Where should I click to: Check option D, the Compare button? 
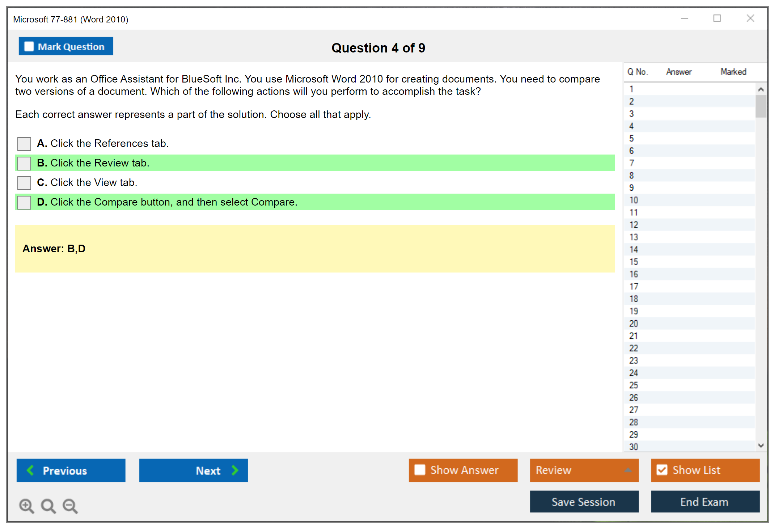(24, 202)
